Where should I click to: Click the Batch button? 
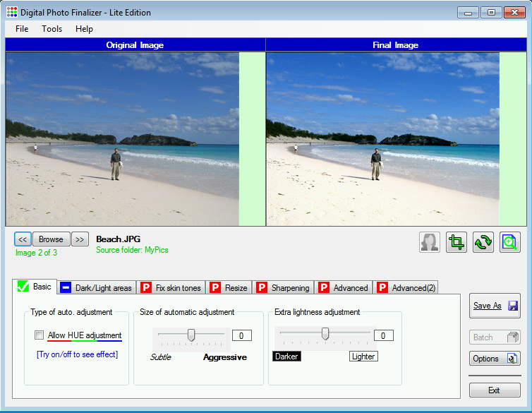pos(495,337)
